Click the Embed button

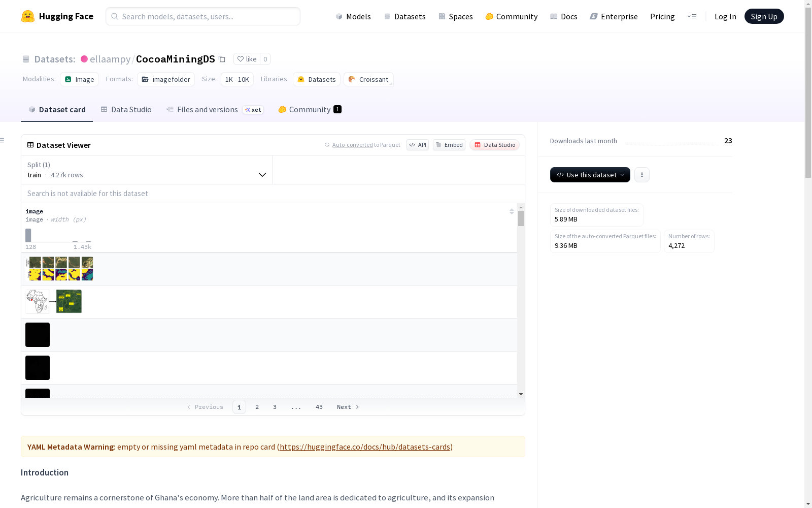coord(449,145)
